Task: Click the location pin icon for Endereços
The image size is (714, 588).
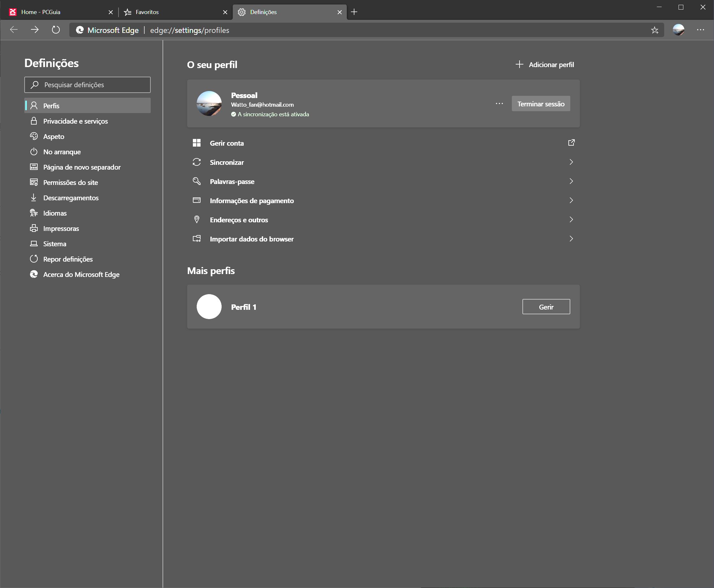Action: (197, 219)
